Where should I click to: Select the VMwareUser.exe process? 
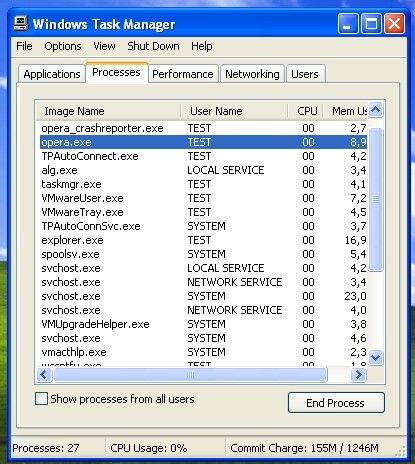[x=202, y=198]
